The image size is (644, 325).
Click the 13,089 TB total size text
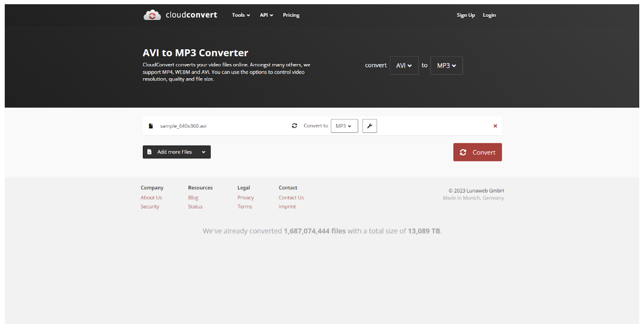point(424,231)
